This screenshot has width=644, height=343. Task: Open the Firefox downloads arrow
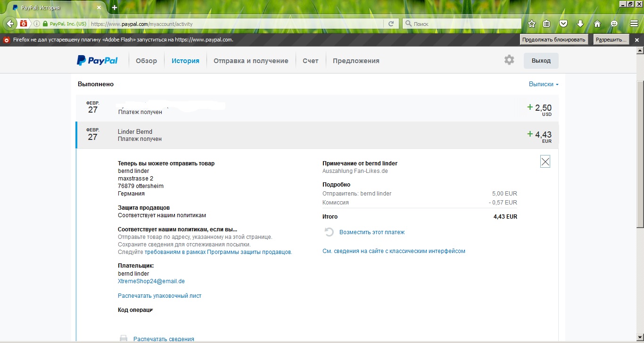[x=580, y=24]
